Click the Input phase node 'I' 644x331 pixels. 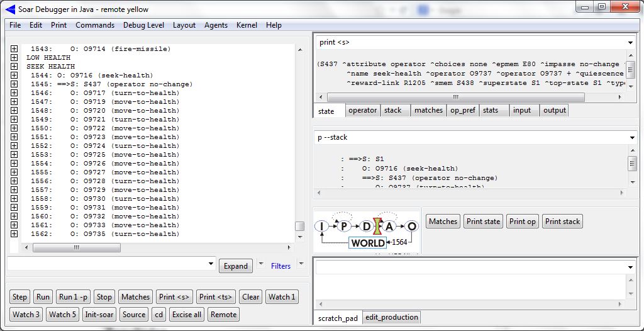tap(321, 226)
